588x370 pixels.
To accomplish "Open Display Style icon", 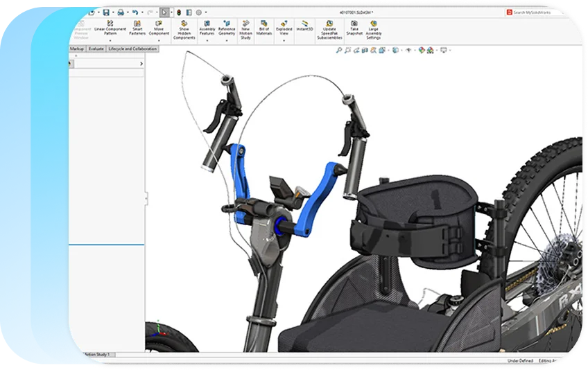I will tap(395, 50).
